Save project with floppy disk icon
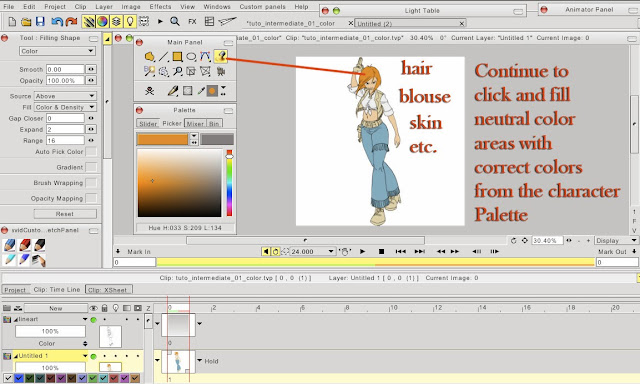Viewport: 640px width, 384px height. [40, 22]
